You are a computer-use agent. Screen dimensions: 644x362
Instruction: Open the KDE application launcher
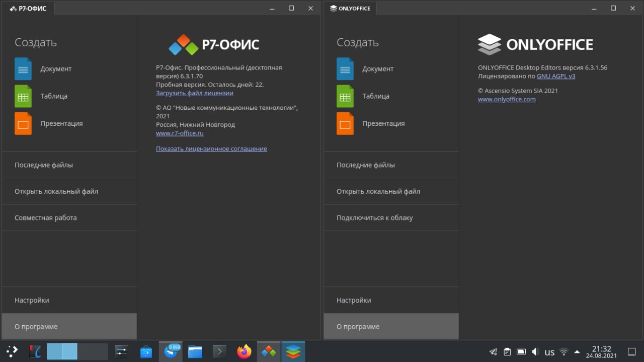pyautogui.click(x=12, y=351)
